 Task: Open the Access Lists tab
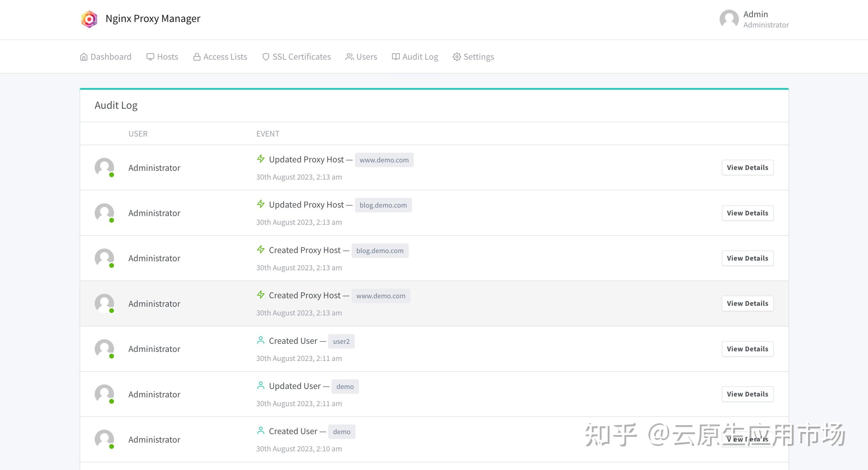[x=225, y=57]
